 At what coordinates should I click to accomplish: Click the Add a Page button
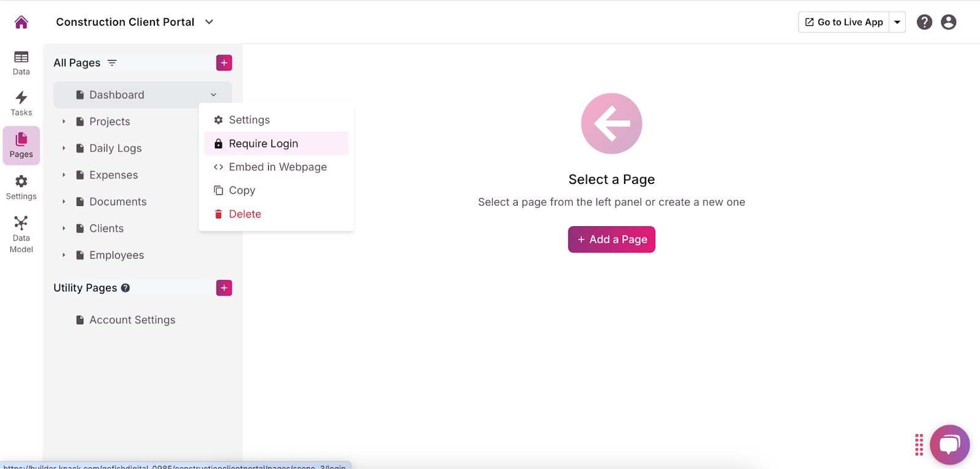[x=611, y=240]
